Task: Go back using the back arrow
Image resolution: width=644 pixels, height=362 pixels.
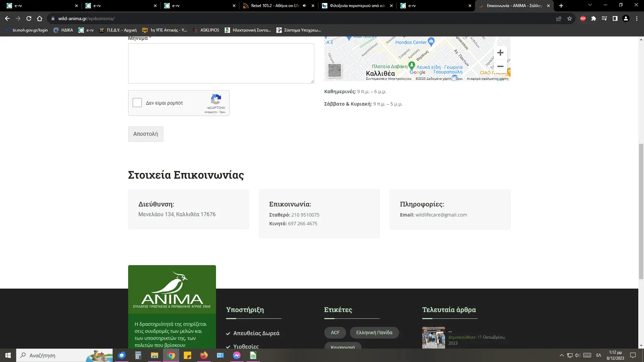Action: [x=7, y=18]
